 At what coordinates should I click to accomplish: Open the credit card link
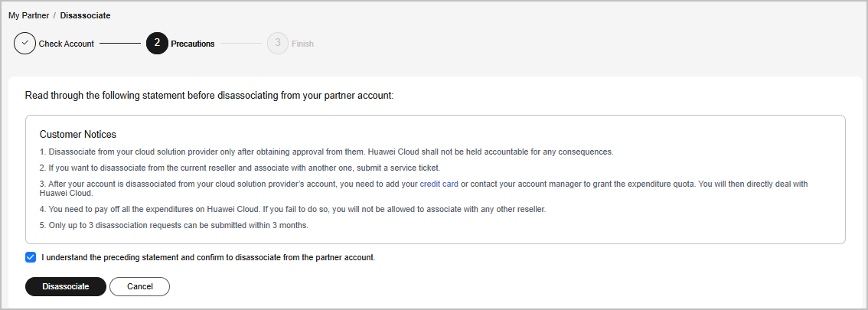click(439, 184)
